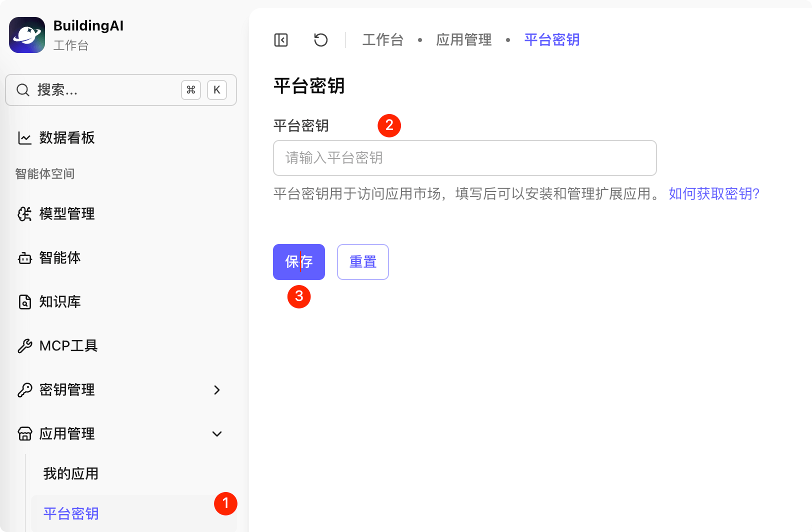Click the 密钥管理 key icon
The height and width of the screenshot is (532, 812).
24,389
